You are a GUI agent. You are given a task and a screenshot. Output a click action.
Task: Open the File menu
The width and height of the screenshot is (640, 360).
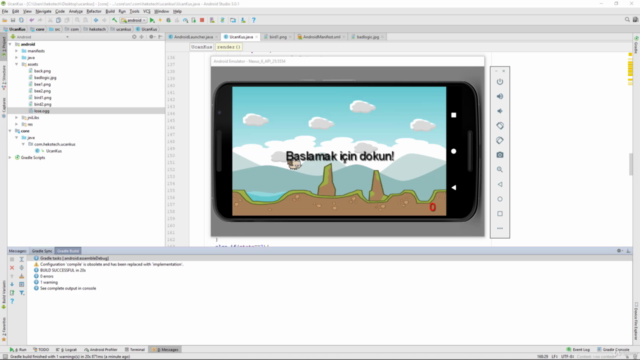[5, 11]
